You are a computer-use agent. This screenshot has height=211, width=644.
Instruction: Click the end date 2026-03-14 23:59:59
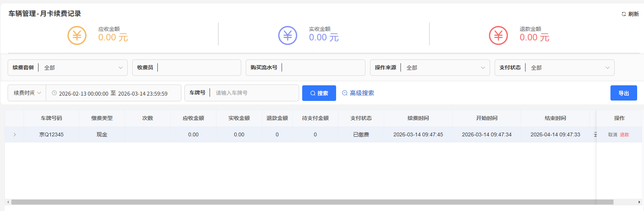pos(143,93)
